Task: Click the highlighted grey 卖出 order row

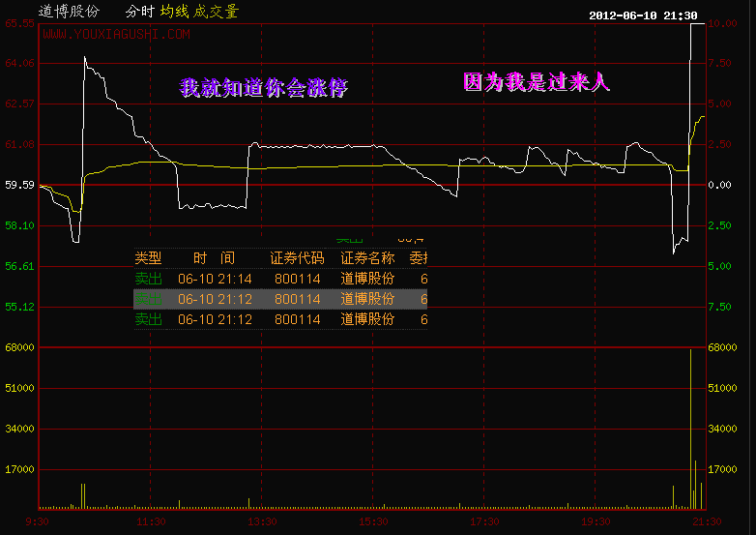Action: click(279, 299)
